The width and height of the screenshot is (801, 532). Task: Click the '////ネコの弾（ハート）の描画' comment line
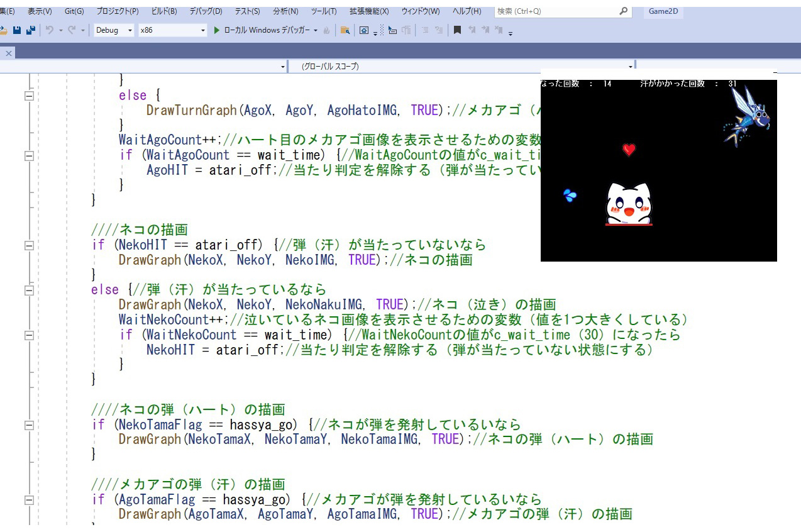click(x=189, y=409)
